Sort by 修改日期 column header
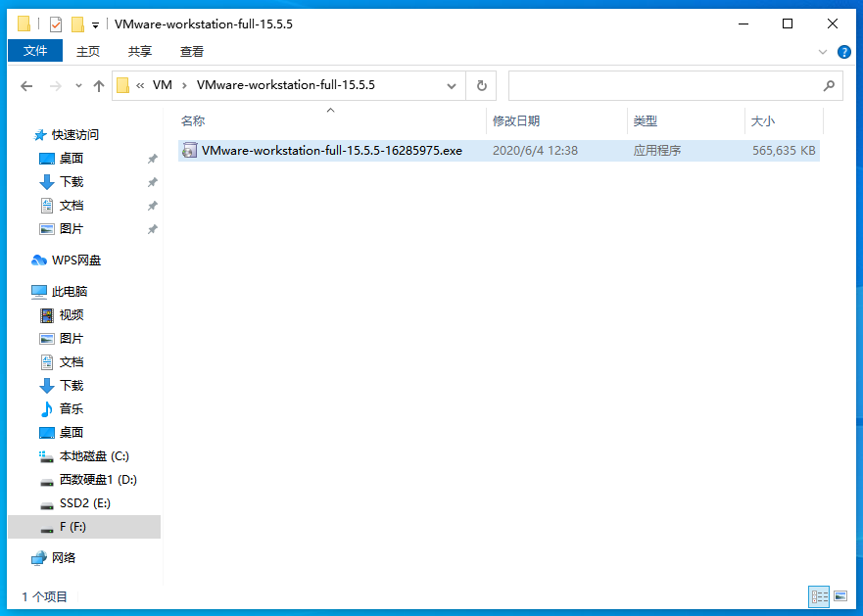 tap(556, 121)
